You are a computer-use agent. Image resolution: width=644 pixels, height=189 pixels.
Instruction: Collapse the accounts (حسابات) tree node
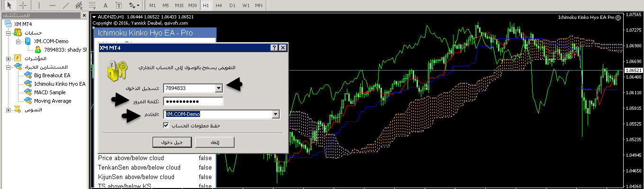(9, 33)
